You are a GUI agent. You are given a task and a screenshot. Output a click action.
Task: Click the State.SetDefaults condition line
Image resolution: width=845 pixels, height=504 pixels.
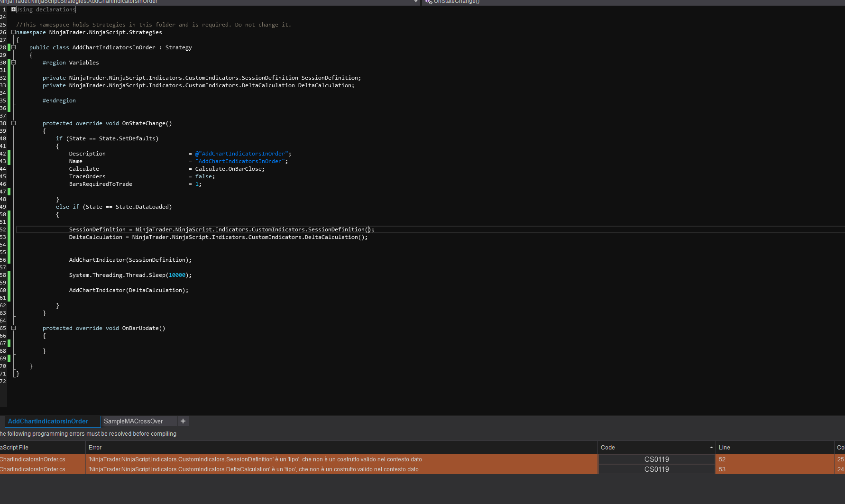click(x=107, y=138)
